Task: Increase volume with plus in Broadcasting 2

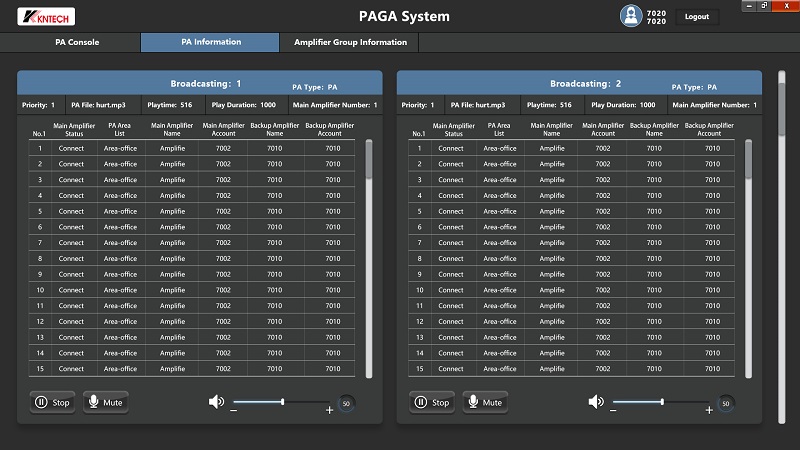Action: pos(709,410)
